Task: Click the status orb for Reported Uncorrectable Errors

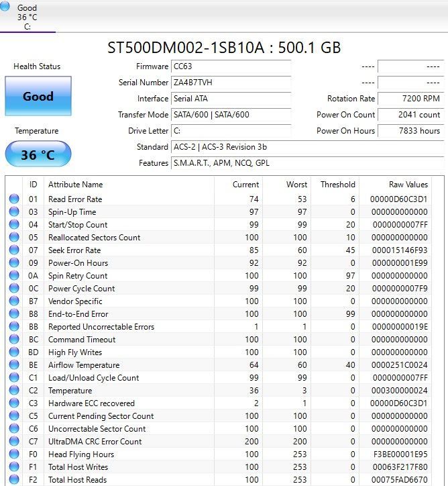Action: pyautogui.click(x=14, y=326)
